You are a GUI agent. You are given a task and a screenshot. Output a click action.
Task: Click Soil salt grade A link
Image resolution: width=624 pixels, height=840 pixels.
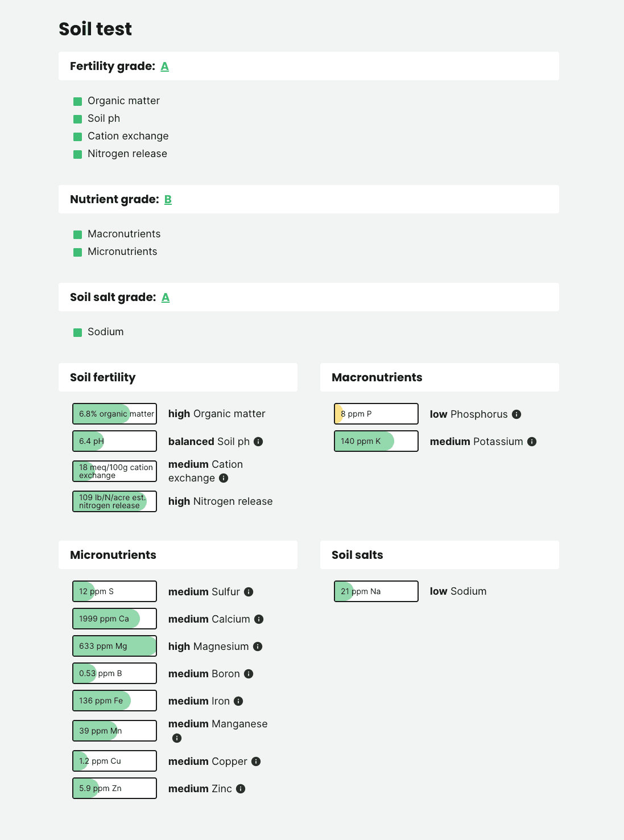[x=166, y=298]
